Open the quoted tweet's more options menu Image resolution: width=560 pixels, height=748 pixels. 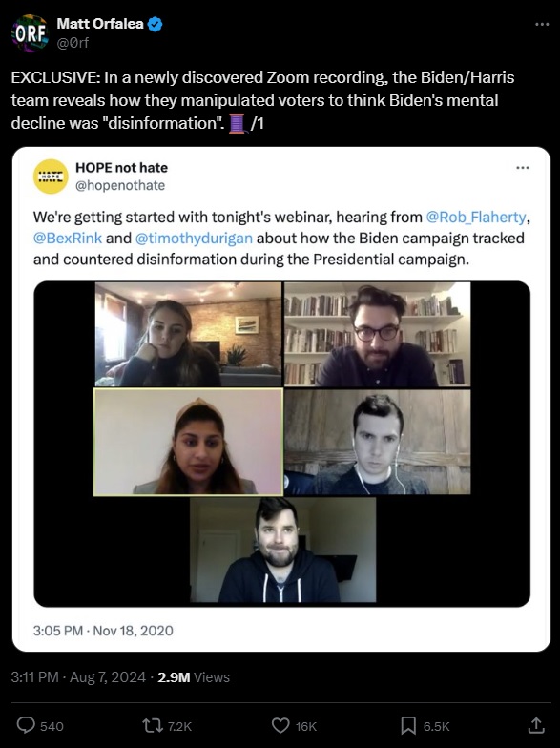(523, 168)
